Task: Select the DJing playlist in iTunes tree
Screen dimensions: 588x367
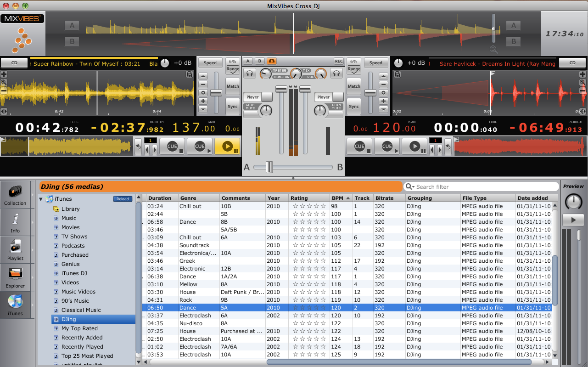Action: pyautogui.click(x=69, y=319)
